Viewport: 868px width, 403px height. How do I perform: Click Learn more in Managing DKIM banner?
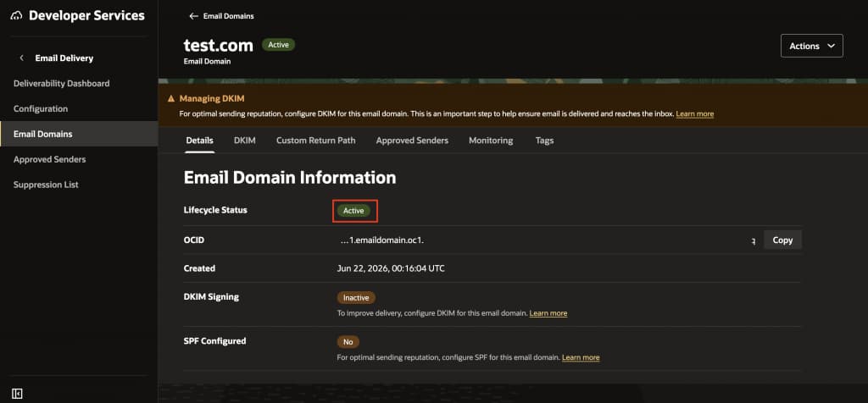[x=695, y=114]
